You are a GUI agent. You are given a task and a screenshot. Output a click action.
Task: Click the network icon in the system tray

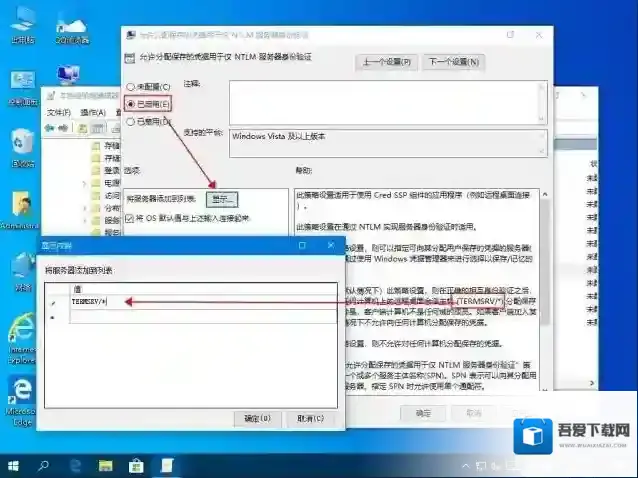(x=481, y=466)
